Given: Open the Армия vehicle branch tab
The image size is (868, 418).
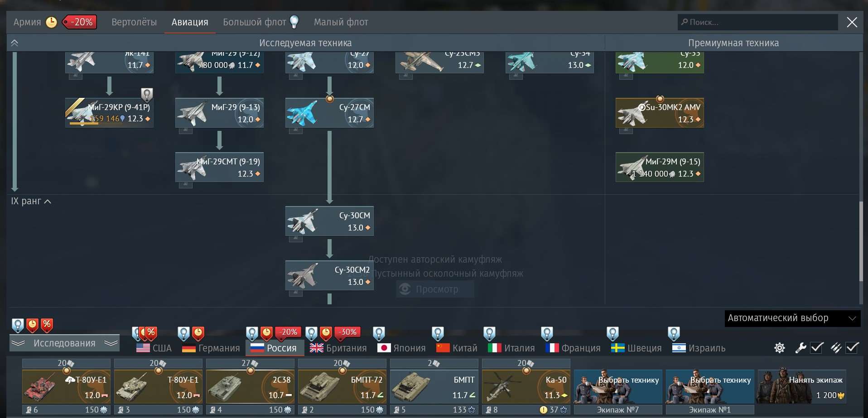Looking at the screenshot, I should [x=27, y=22].
